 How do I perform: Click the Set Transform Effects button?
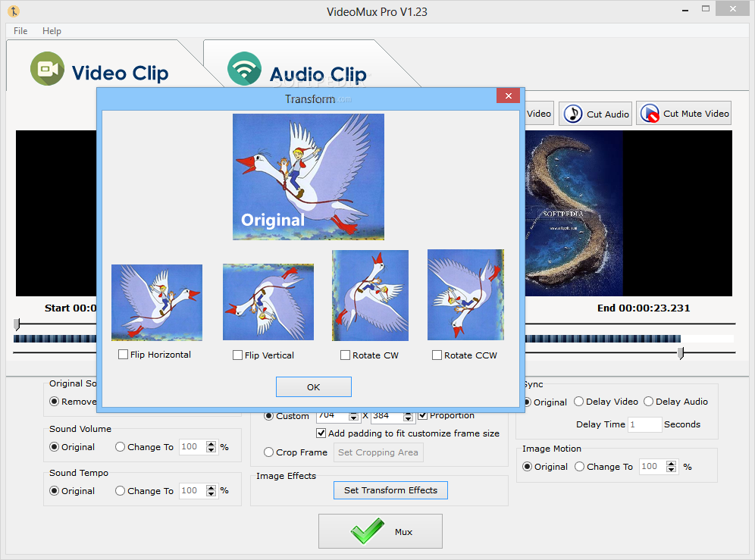click(x=390, y=490)
